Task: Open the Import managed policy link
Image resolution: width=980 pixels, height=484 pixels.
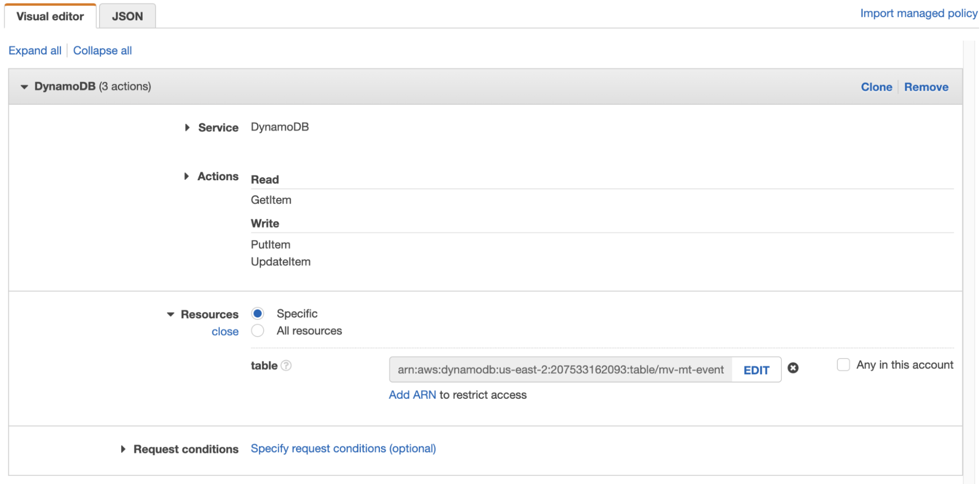Action: point(919,13)
